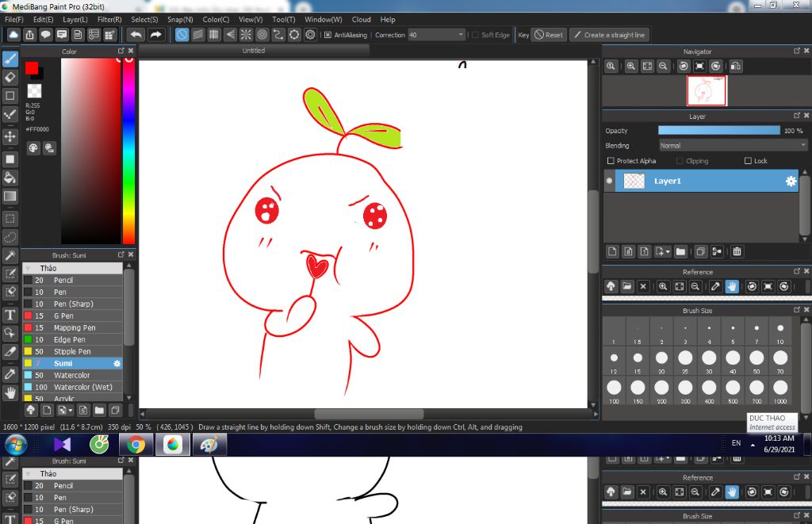Open the Cloud menu
812x524 pixels.
[361, 20]
